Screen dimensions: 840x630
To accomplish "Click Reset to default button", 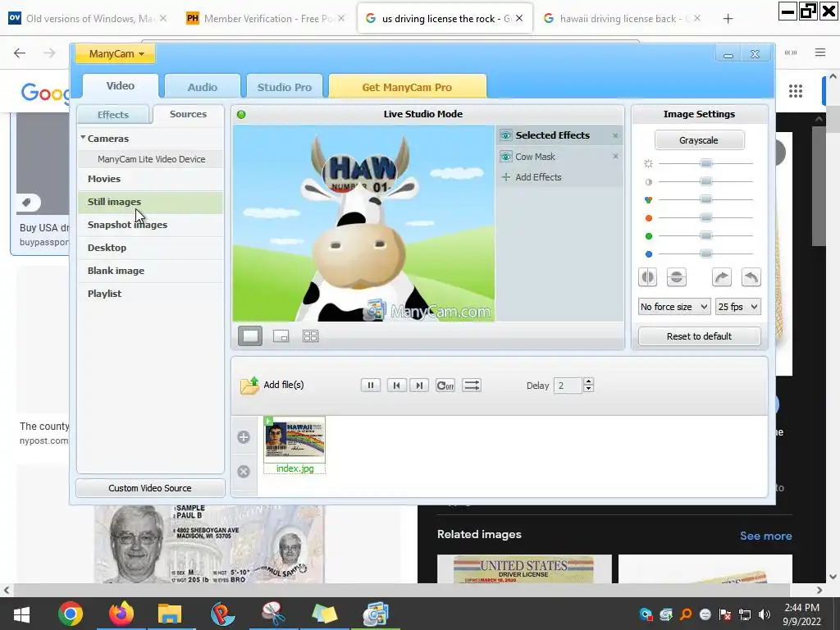I will (x=699, y=336).
